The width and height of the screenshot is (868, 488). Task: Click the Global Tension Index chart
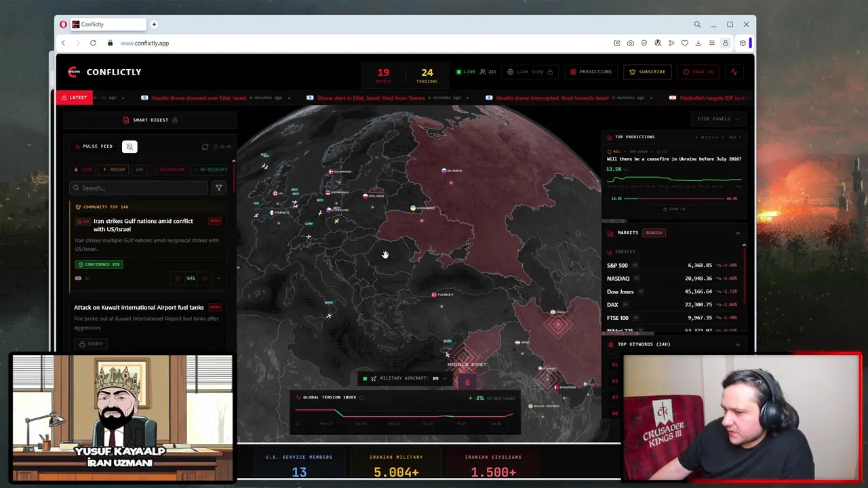[x=405, y=413]
